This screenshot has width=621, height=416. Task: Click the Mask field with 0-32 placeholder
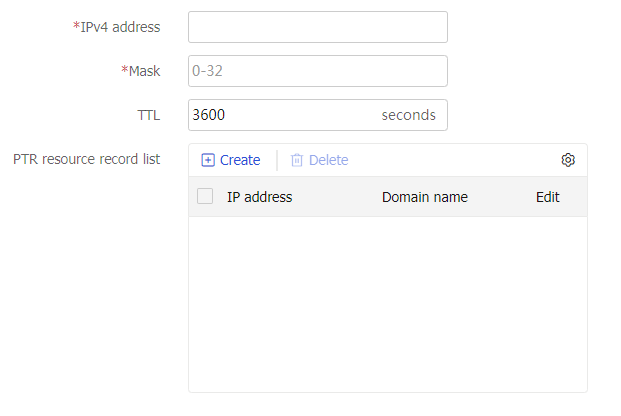318,71
